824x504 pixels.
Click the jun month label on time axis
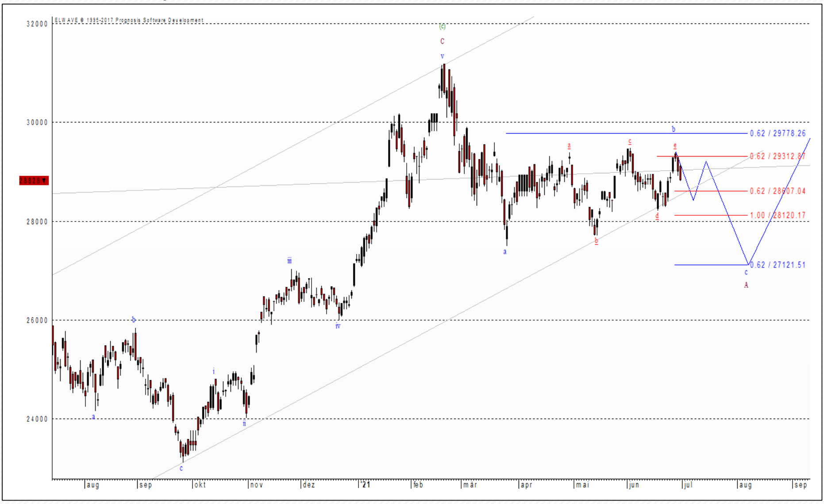pos(634,485)
